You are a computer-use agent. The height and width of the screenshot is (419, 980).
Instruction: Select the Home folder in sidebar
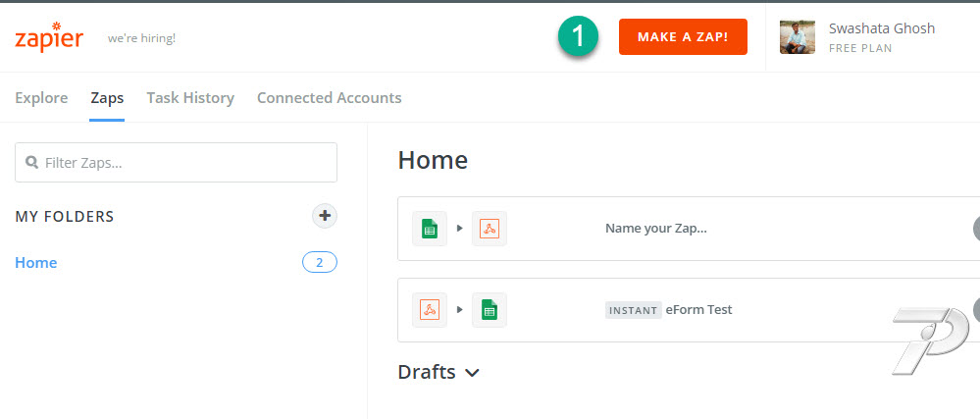[x=36, y=263]
